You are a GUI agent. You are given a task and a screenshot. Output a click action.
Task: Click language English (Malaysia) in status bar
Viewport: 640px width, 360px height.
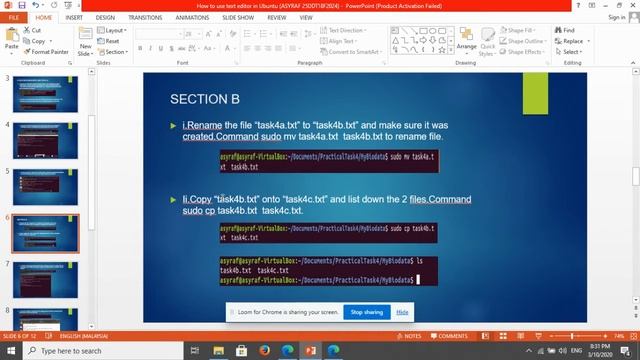[x=84, y=336]
